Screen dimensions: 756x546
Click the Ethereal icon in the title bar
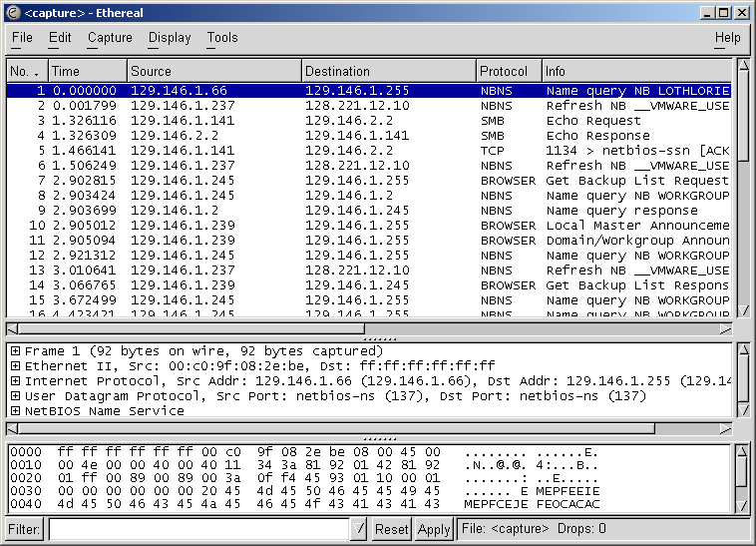(12, 12)
